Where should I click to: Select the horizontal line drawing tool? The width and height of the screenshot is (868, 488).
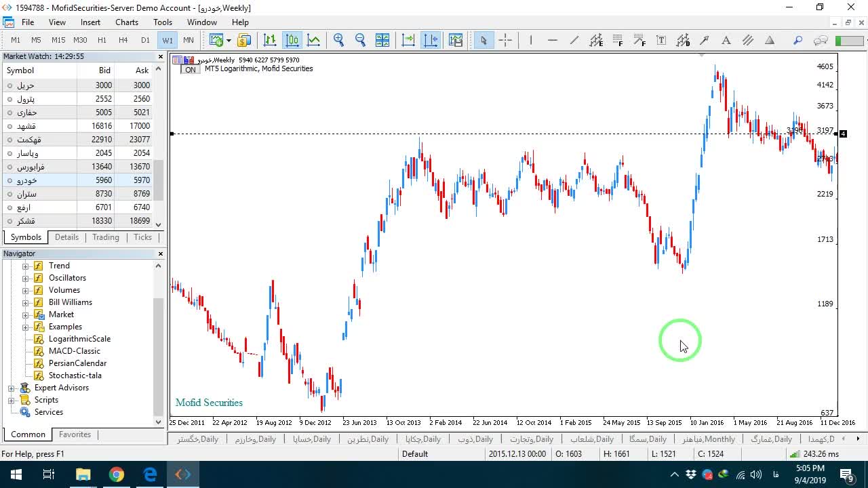(x=552, y=40)
